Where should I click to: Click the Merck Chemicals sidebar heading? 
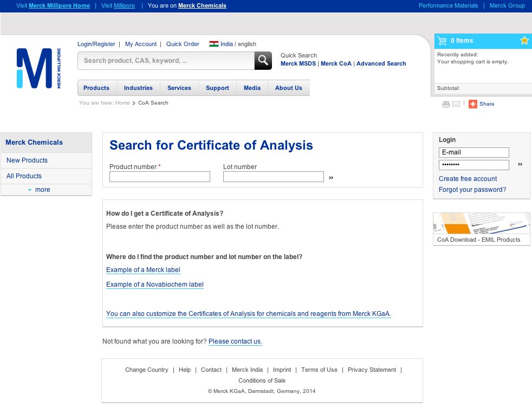pyautogui.click(x=34, y=143)
